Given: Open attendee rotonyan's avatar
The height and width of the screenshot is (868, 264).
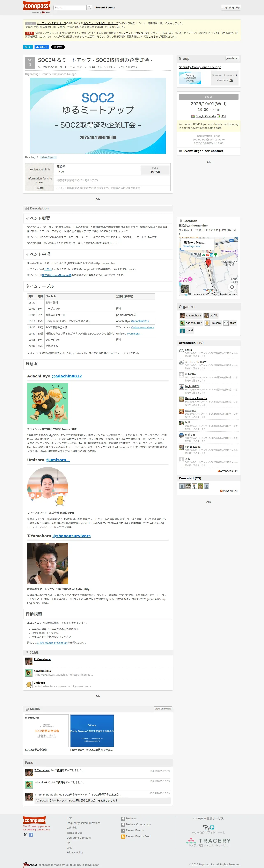Looking at the screenshot, I should [181, 411].
